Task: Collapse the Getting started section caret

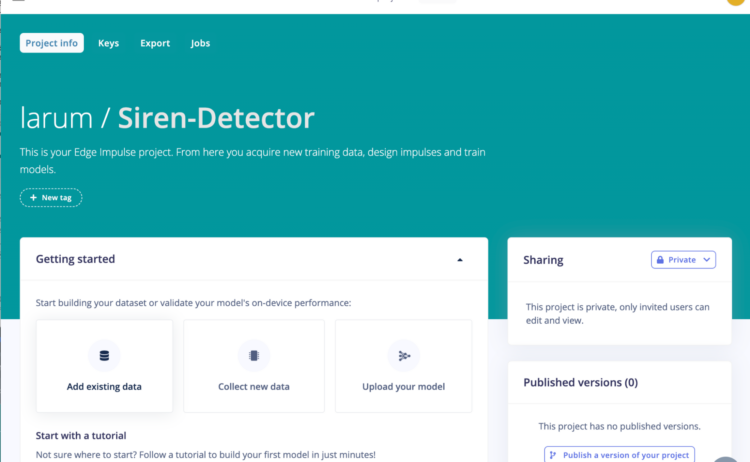Action: click(x=460, y=260)
